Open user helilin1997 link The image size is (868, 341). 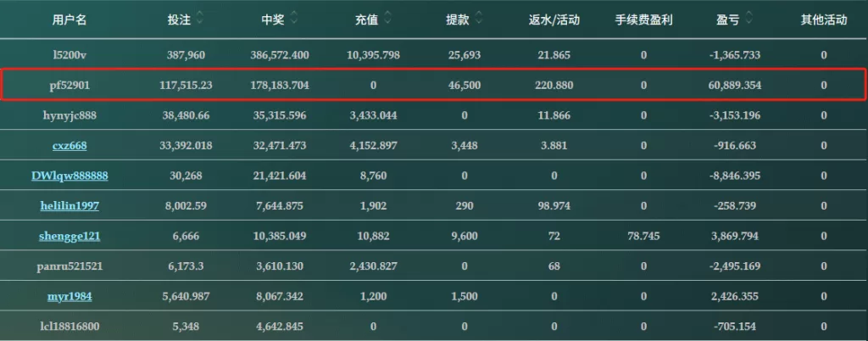coord(70,206)
